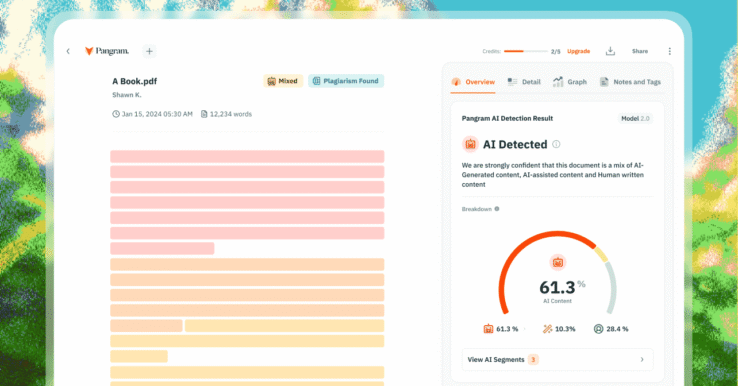
Task: Switch to the Overview tab
Action: [x=473, y=82]
